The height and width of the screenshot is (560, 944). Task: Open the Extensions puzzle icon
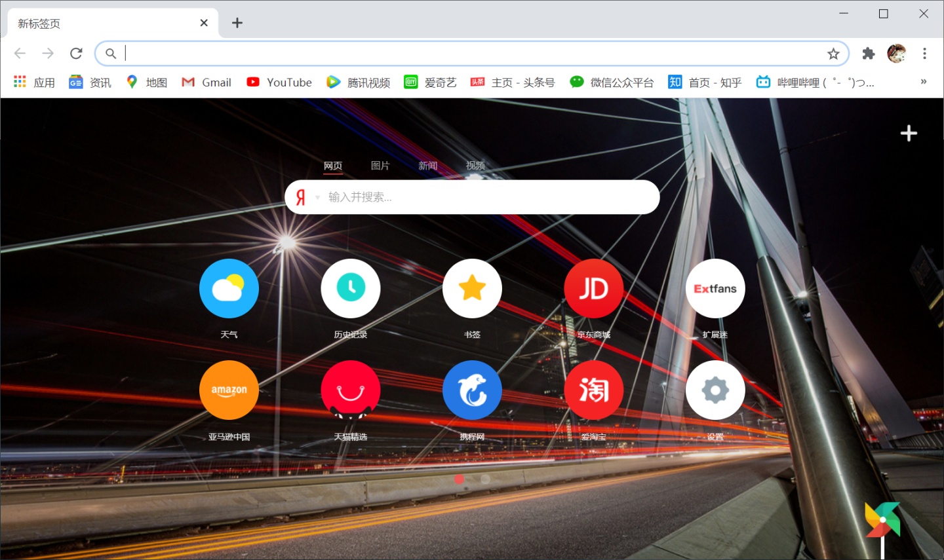coord(869,54)
